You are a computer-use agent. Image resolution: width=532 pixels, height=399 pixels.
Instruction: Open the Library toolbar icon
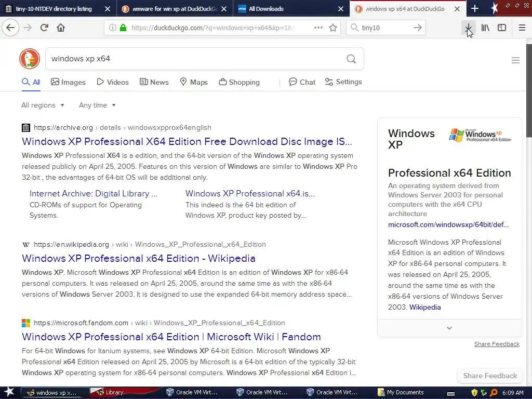click(485, 28)
